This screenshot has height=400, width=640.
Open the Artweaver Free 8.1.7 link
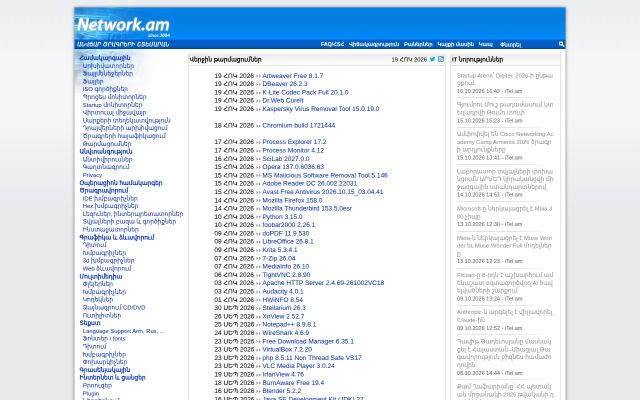click(x=293, y=76)
